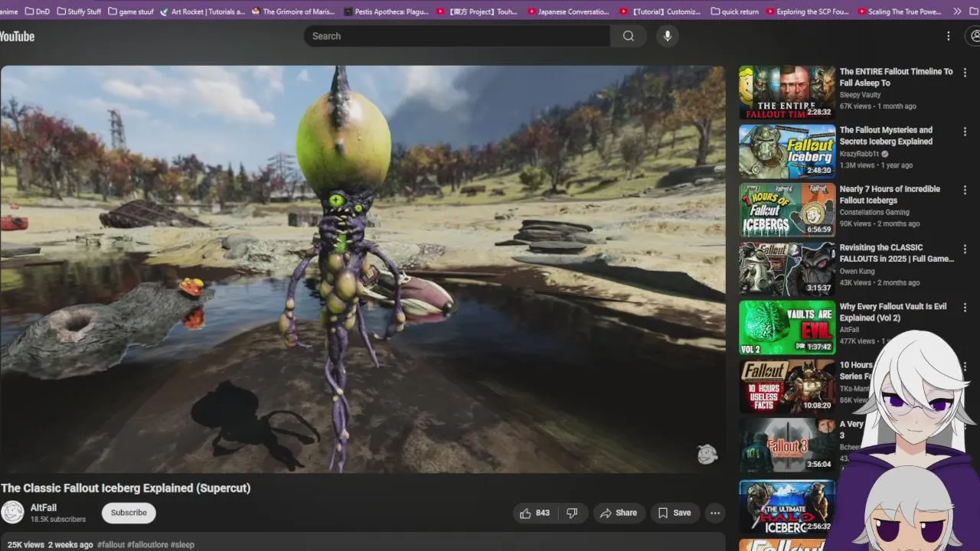Open Exploring the SCP Foundation bookmark
The image size is (980, 551).
tap(806, 11)
